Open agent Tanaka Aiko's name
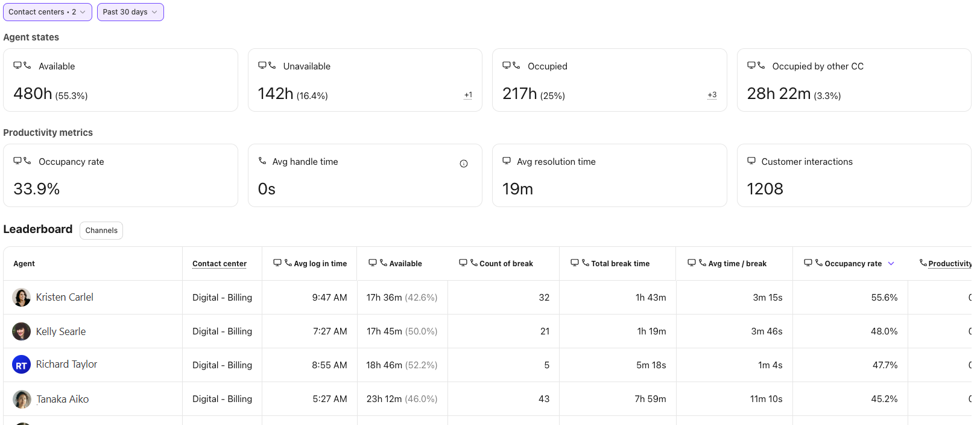This screenshot has height=425, width=980. coord(63,399)
